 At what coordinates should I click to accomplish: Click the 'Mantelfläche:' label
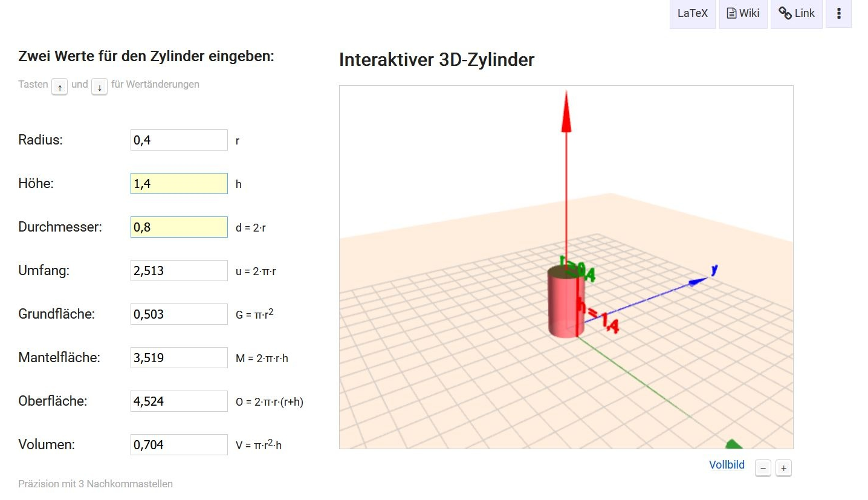[x=59, y=358]
